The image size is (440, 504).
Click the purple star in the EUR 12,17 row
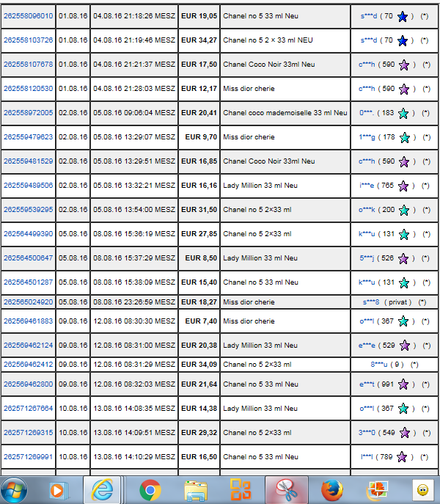[404, 89]
